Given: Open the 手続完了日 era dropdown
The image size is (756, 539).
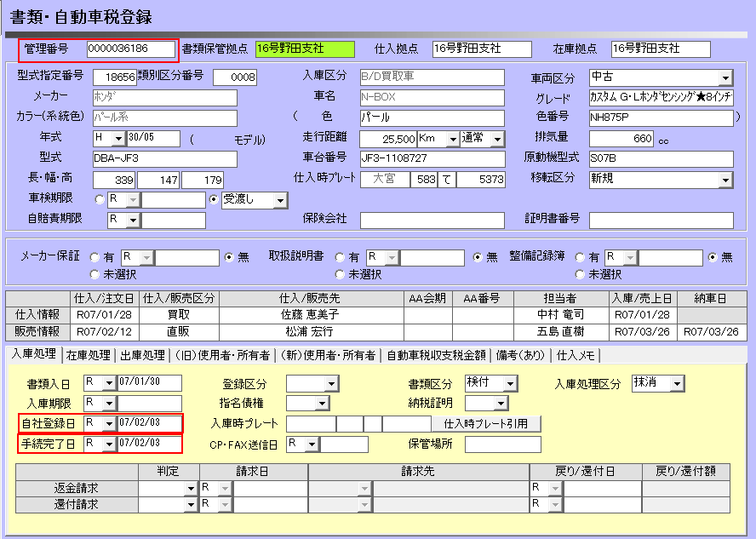Looking at the screenshot, I should [110, 444].
